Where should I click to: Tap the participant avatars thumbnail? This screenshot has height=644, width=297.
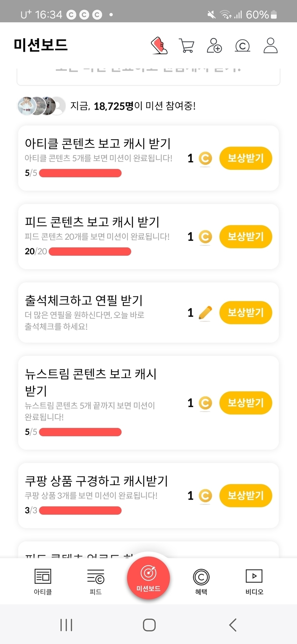pos(42,106)
